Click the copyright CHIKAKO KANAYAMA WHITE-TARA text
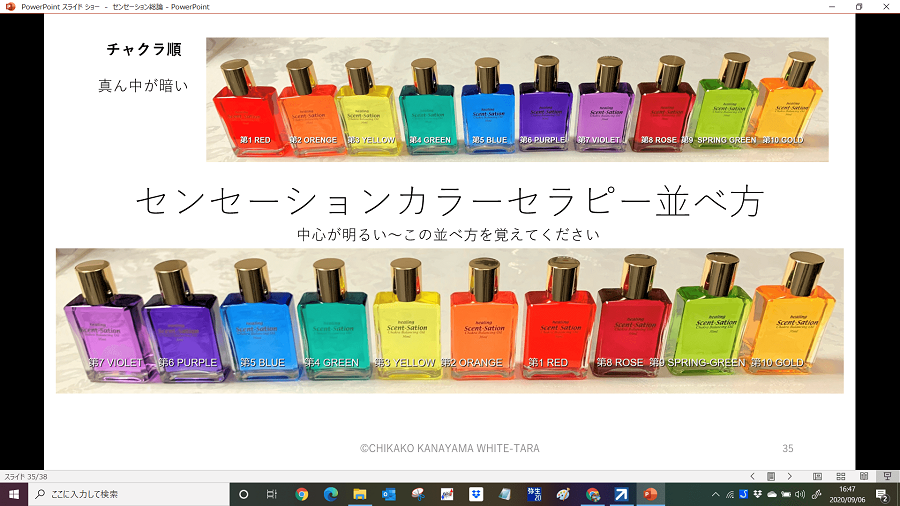Image resolution: width=900 pixels, height=506 pixels. (449, 448)
